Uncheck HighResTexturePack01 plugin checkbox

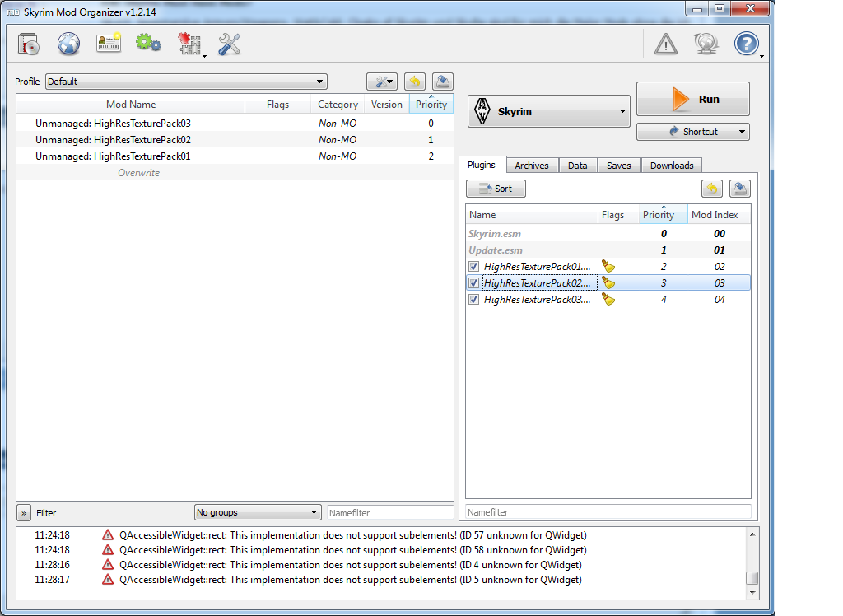pos(473,266)
